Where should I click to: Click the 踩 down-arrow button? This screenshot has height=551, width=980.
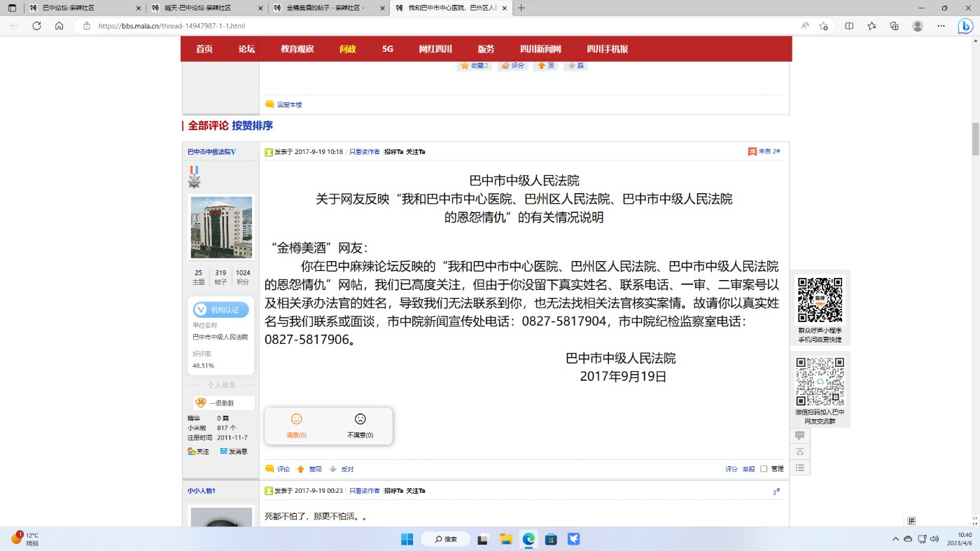pyautogui.click(x=575, y=65)
